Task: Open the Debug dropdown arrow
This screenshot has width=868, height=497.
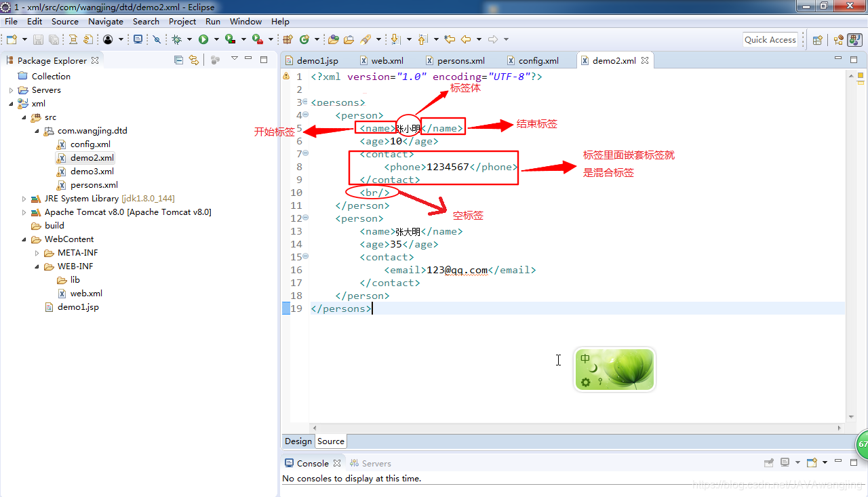Action: click(x=189, y=39)
